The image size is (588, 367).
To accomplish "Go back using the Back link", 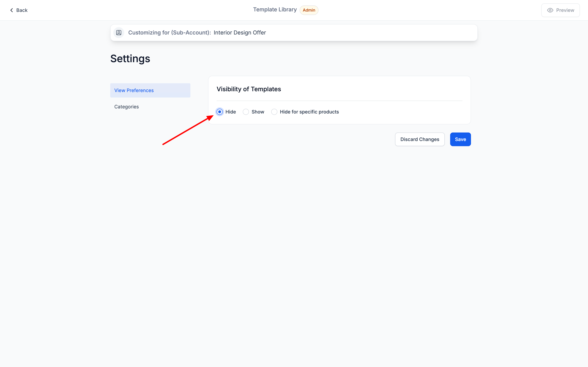I will coord(22,10).
